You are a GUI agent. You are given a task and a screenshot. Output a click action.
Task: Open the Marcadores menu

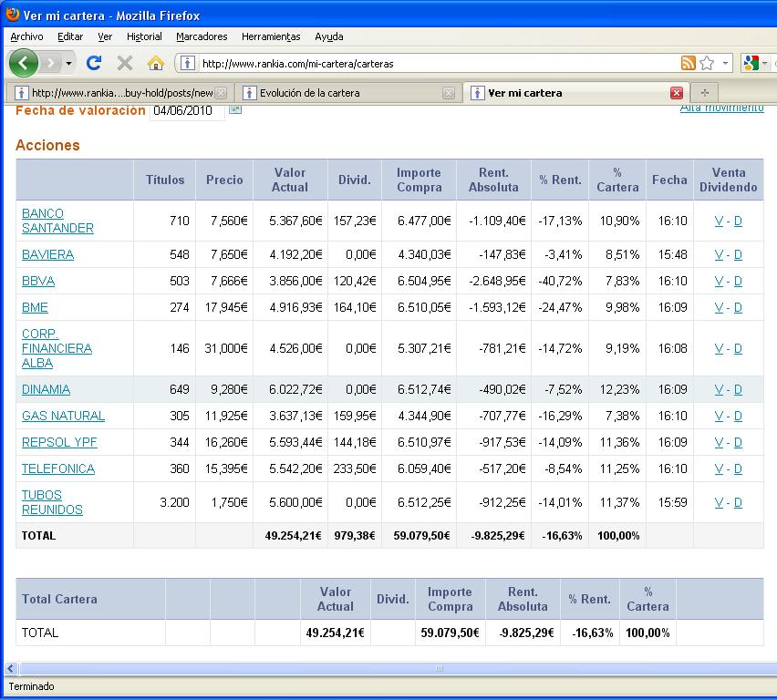[202, 36]
